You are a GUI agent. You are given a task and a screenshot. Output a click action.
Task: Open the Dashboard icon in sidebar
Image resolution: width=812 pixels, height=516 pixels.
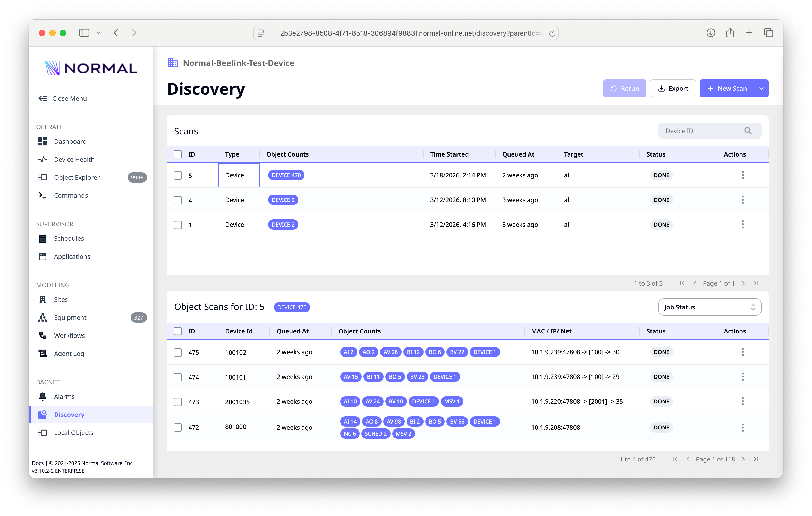43,141
